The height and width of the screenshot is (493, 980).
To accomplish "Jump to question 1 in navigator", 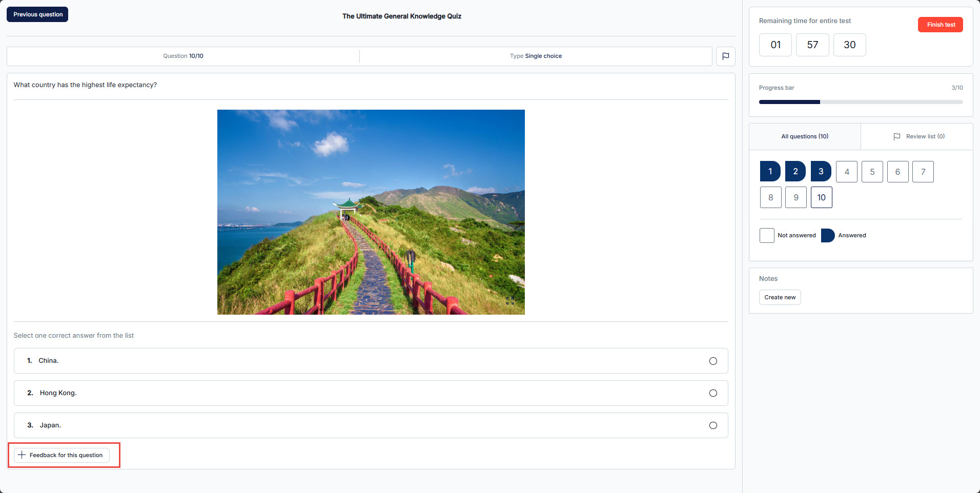I will [x=770, y=172].
